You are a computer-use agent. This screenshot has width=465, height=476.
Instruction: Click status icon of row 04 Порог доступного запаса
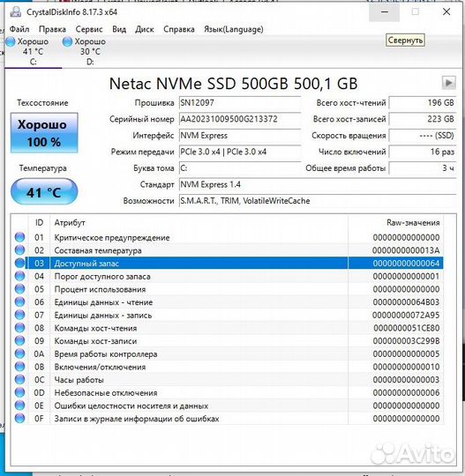(19, 276)
